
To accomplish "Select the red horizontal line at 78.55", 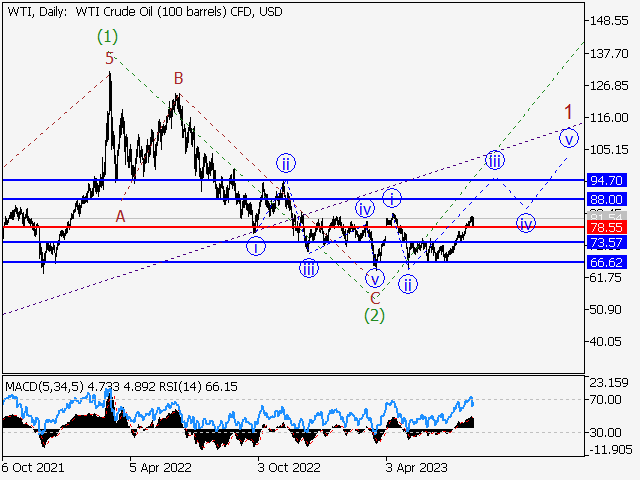I will 293,227.
